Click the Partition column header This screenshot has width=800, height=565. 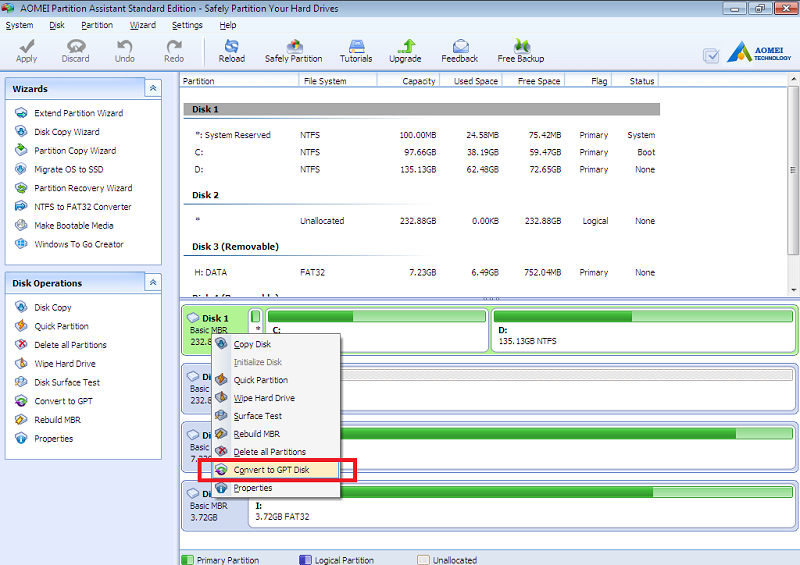[239, 81]
